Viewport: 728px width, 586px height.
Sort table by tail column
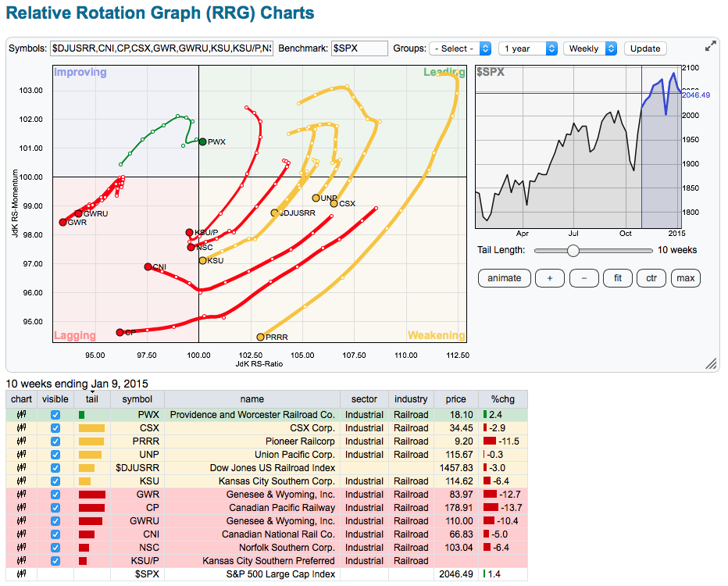(x=92, y=398)
